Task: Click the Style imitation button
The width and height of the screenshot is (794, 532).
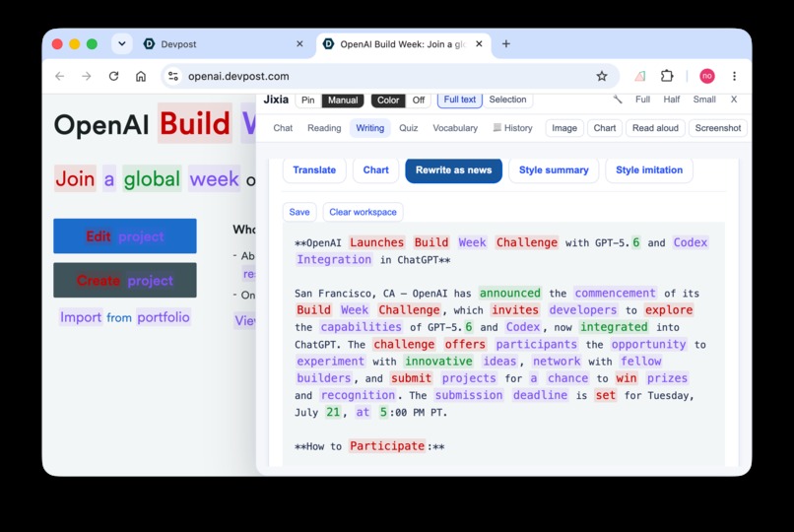Action: click(x=649, y=170)
